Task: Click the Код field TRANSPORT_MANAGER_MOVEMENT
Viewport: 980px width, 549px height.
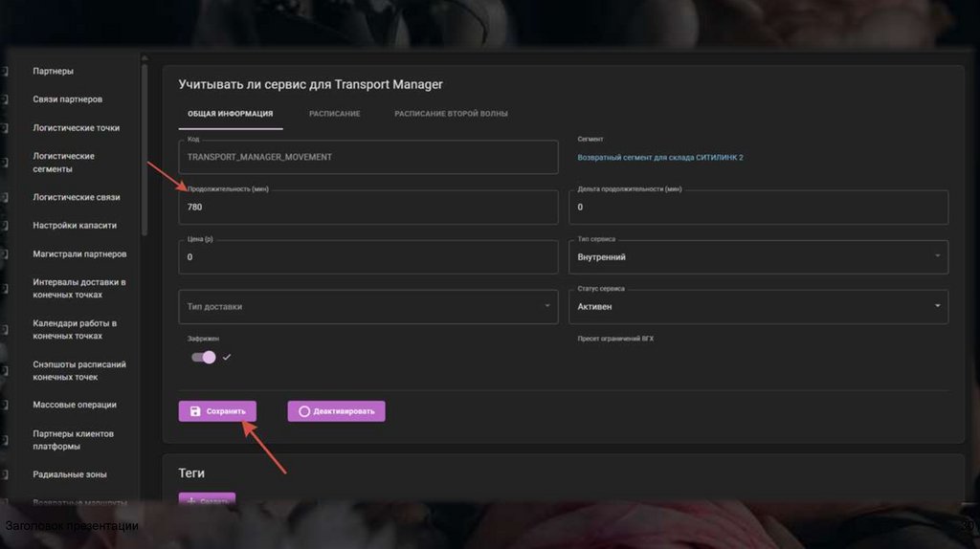Action: (x=368, y=157)
